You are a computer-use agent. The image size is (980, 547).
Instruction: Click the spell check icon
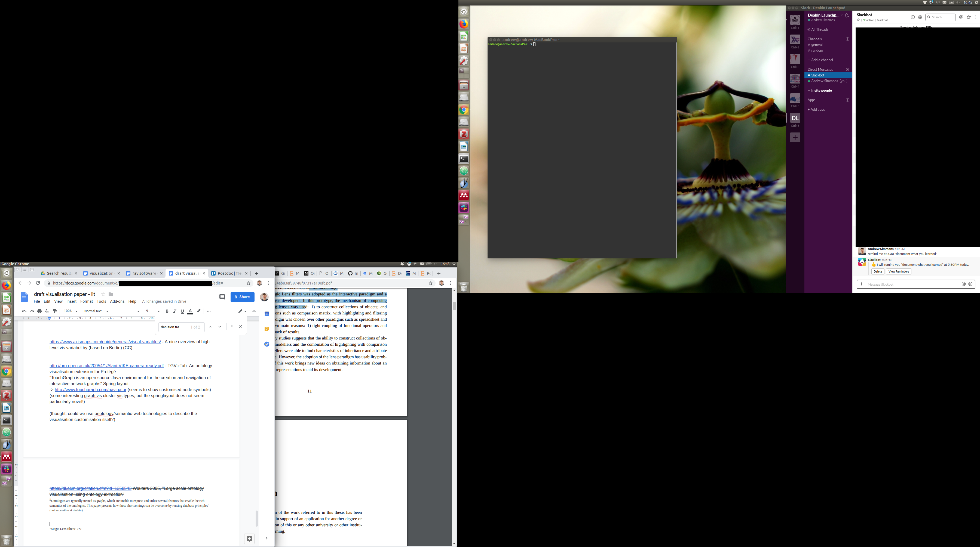coord(47,311)
